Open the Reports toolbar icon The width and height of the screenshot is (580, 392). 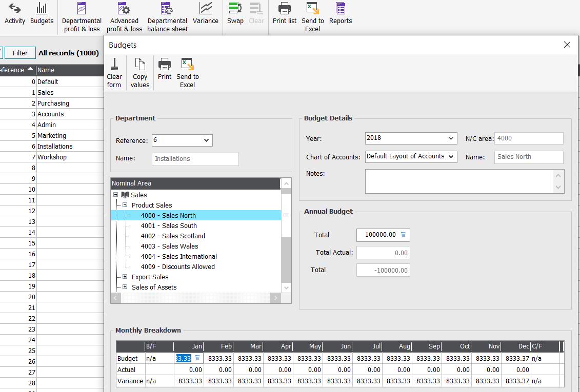[x=341, y=14]
